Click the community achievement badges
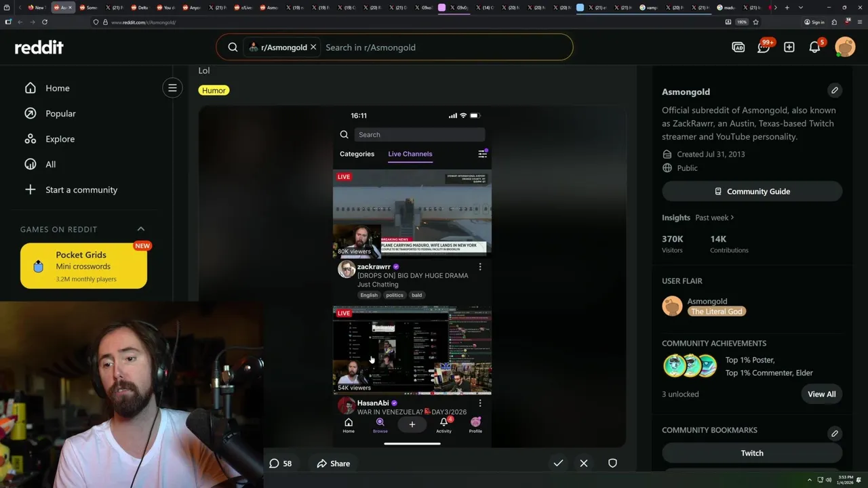Viewport: 868px width, 488px height. point(690,366)
